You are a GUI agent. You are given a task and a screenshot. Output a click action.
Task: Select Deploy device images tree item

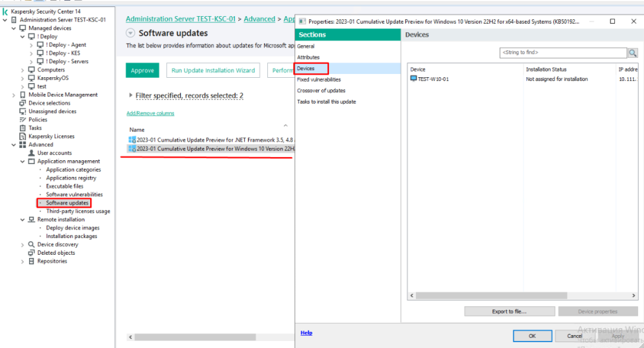[73, 228]
